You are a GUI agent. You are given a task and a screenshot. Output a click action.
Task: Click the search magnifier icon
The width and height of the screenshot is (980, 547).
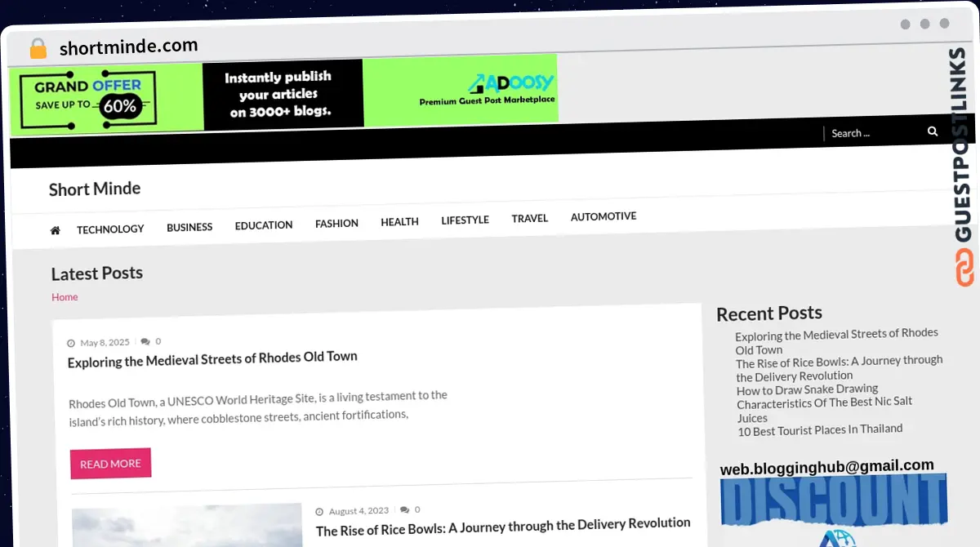933,131
